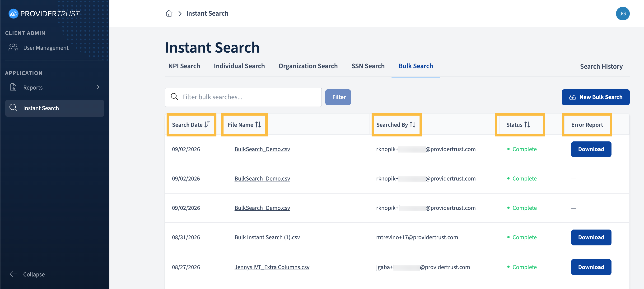
Task: Open the JG user avatar menu
Action: [622, 14]
